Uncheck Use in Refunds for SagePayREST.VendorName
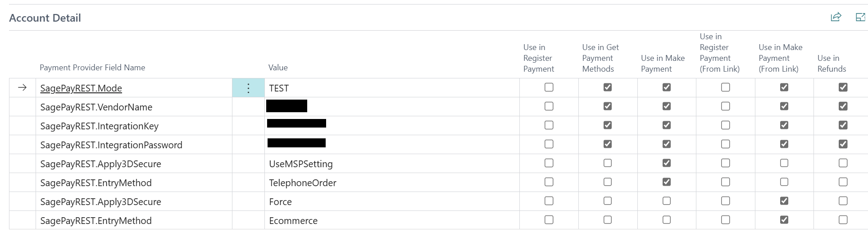Image resolution: width=868 pixels, height=233 pixels. click(843, 106)
